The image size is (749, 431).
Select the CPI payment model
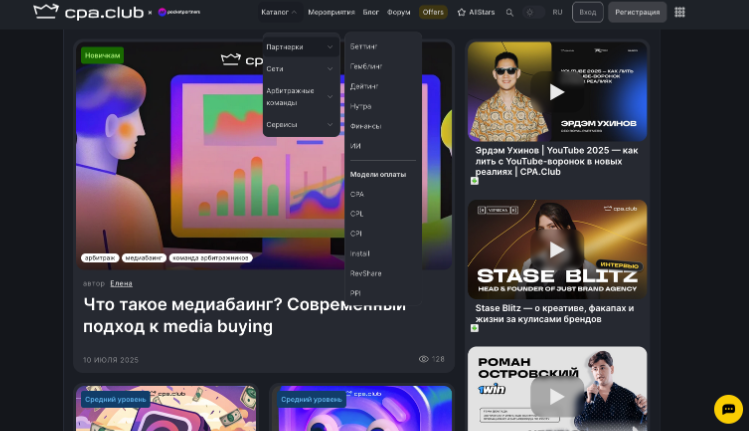pos(356,234)
